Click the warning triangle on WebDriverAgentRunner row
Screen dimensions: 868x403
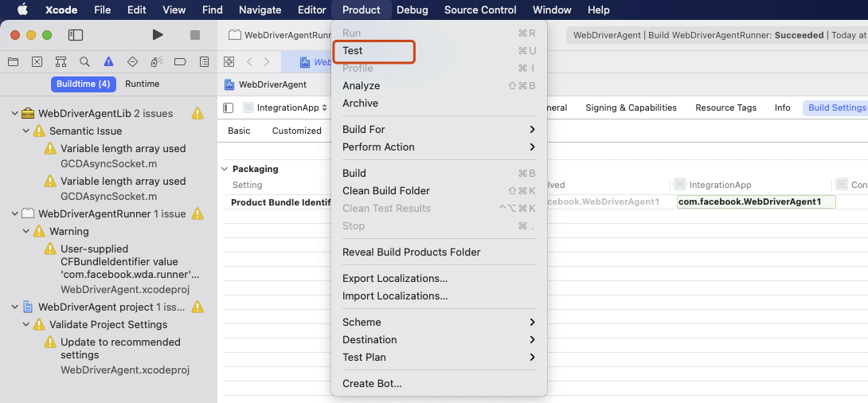197,213
